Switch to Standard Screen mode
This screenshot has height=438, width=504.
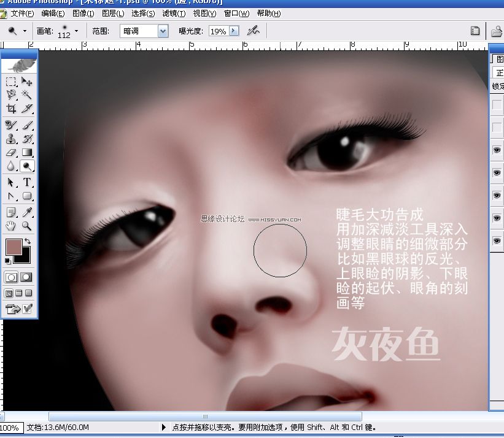pyautogui.click(x=9, y=293)
